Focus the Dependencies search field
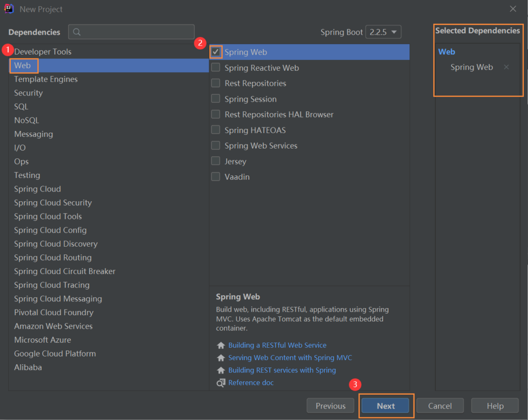This screenshot has height=420, width=528. click(131, 32)
